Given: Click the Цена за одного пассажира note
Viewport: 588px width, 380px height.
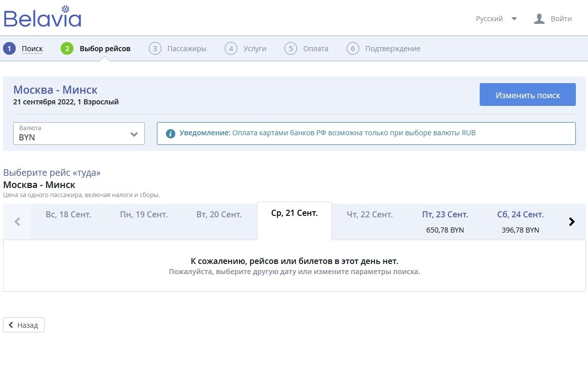Looking at the screenshot, I should click(81, 195).
